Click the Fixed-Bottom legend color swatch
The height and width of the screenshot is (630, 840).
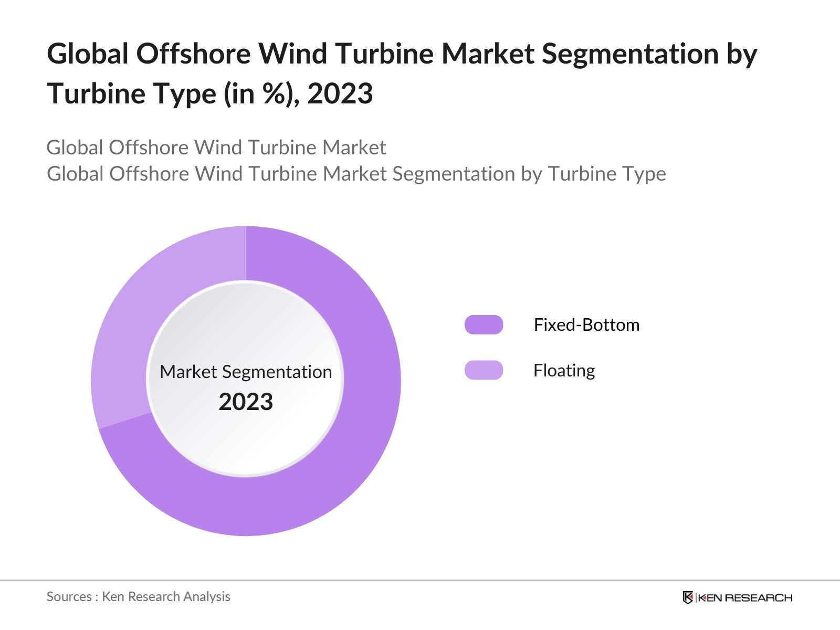pos(484,325)
